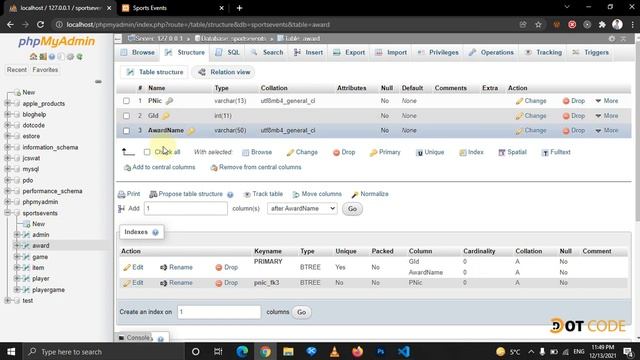640x360 pixels.
Task: Click Drop for the AwardName column
Action: click(x=574, y=131)
